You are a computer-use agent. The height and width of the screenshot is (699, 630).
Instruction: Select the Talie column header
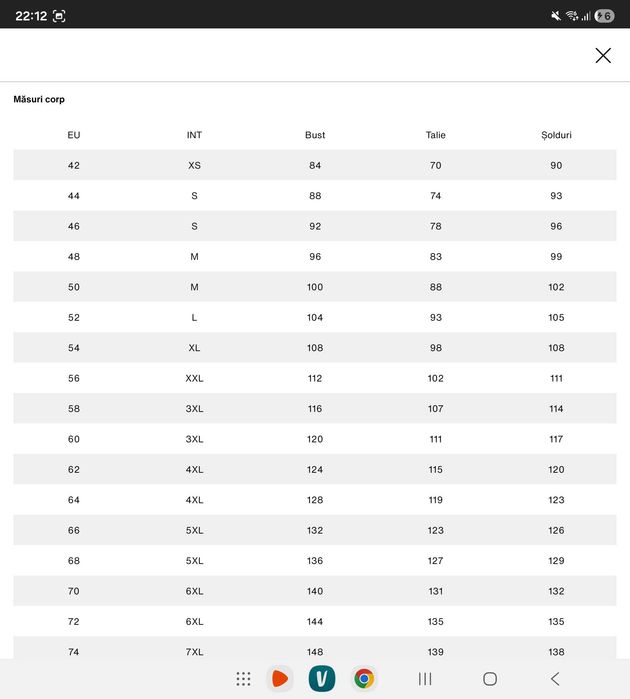(436, 135)
